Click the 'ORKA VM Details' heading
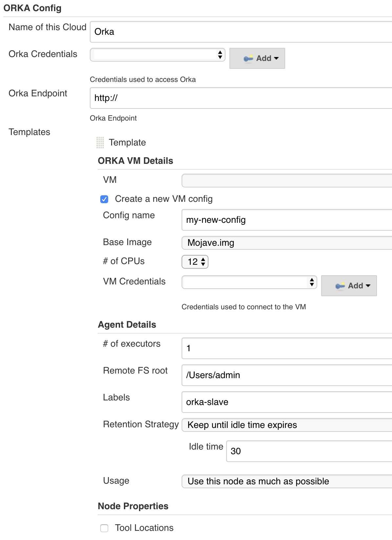The image size is (392, 540). (x=135, y=161)
